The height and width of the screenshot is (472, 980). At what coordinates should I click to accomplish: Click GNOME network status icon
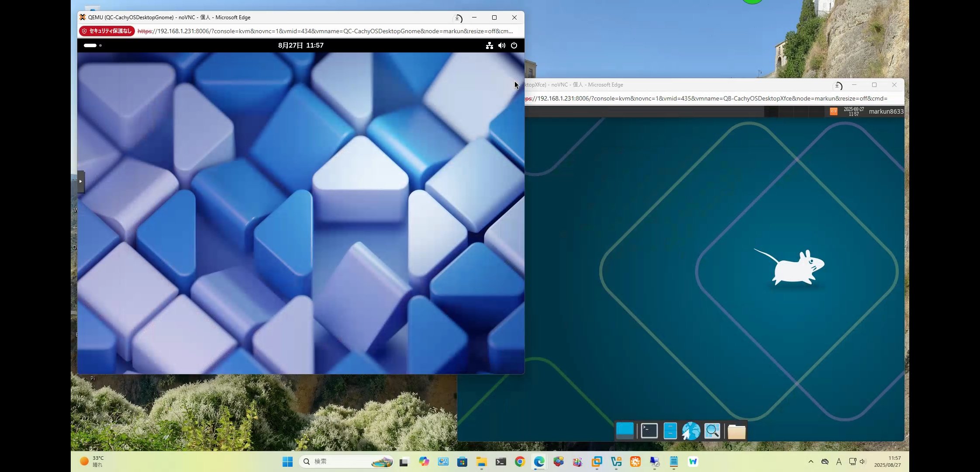[490, 45]
